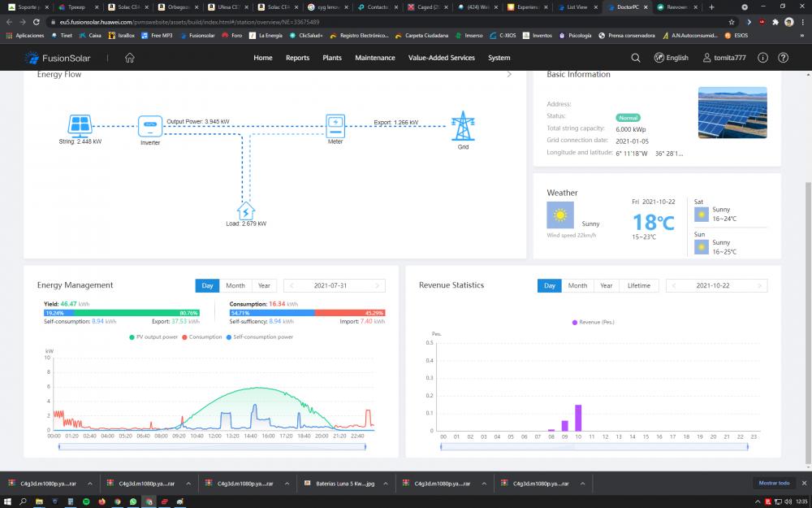Viewport: 812px width, 508px height.
Task: Click the Inverter icon in Energy Flow
Action: tap(150, 126)
